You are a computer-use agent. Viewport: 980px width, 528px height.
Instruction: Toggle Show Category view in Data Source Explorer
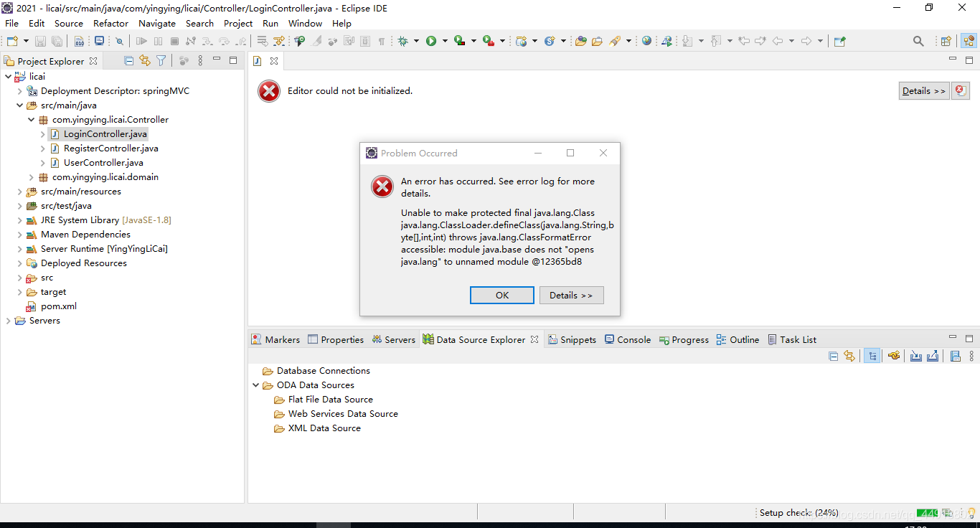pos(872,356)
